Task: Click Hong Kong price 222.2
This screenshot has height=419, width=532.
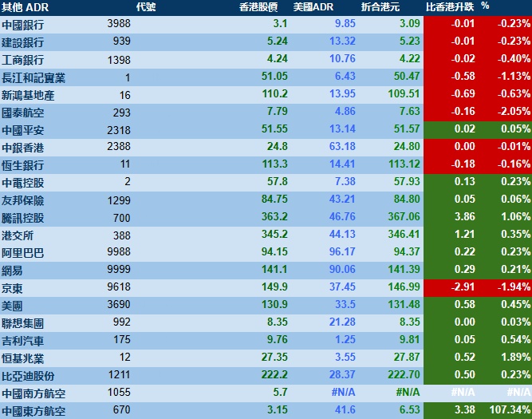Action: 274,375
